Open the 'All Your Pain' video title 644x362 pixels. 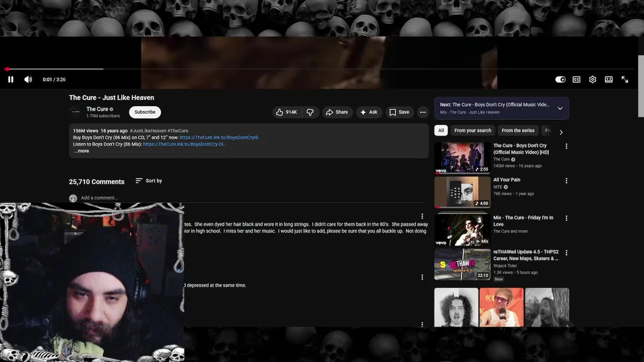507,180
